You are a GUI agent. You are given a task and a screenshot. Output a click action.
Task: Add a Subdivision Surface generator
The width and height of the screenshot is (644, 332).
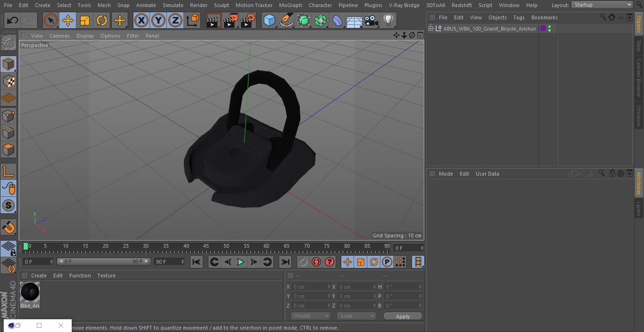point(304,21)
